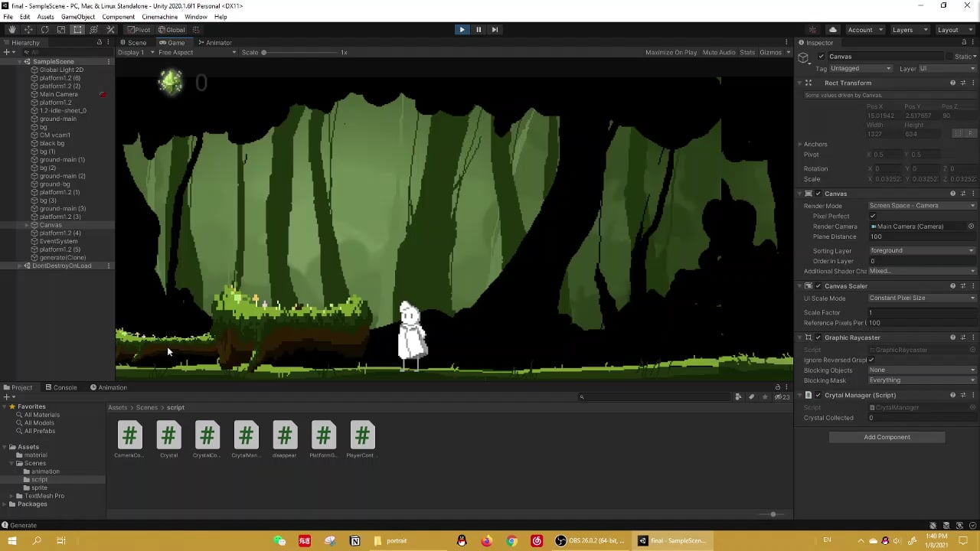Screen dimensions: 980x551
Task: Select the Crystal script asset
Action: [168, 440]
